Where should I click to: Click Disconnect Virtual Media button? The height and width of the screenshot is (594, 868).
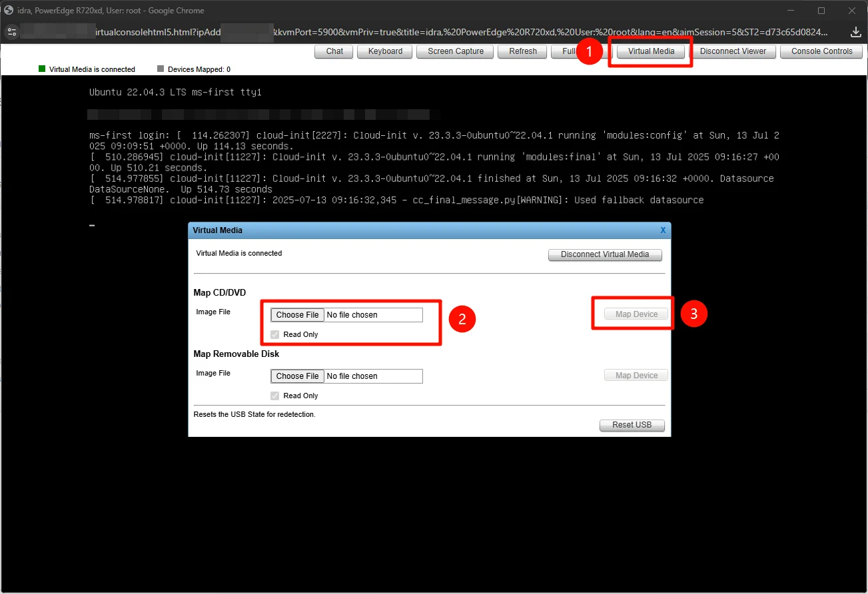tap(605, 254)
